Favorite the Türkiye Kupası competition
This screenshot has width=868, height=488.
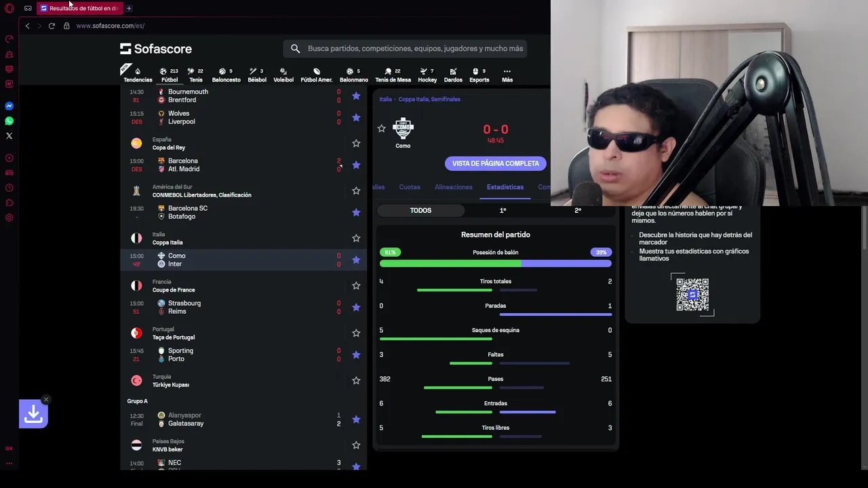356,380
